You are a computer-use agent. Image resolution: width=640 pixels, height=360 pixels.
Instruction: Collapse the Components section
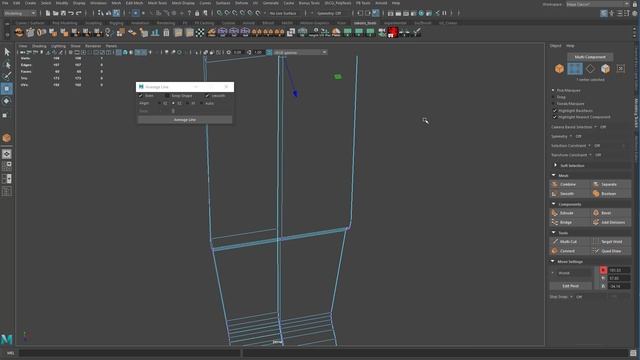click(554, 204)
